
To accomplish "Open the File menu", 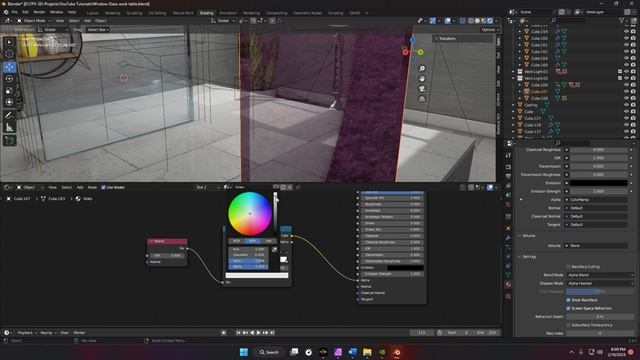I will (15, 12).
